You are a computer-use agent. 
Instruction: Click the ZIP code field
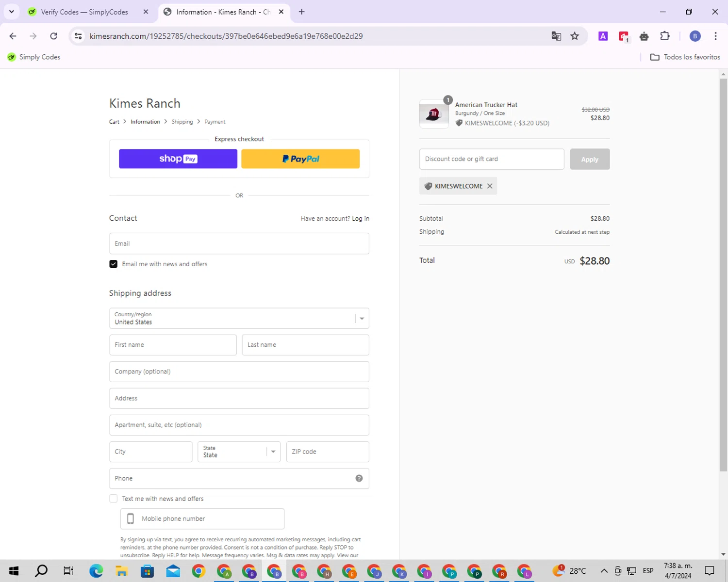tap(328, 452)
